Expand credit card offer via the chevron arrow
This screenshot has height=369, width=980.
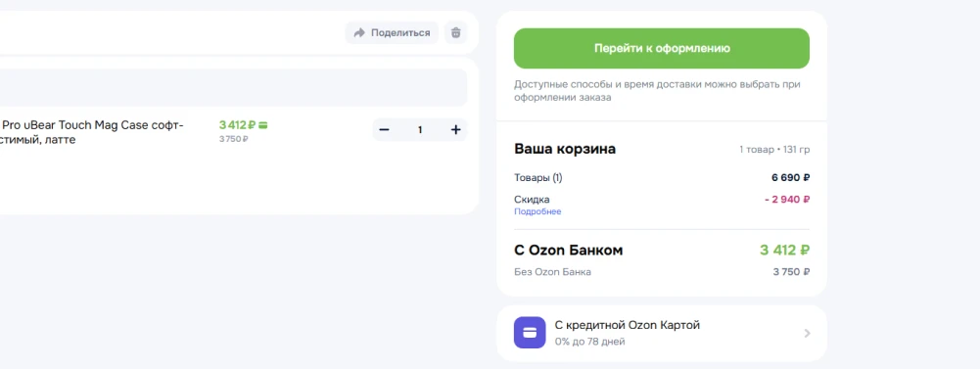(x=807, y=334)
